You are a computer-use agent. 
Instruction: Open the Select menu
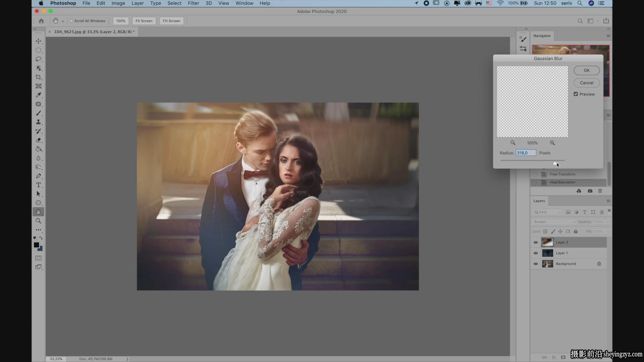174,3
